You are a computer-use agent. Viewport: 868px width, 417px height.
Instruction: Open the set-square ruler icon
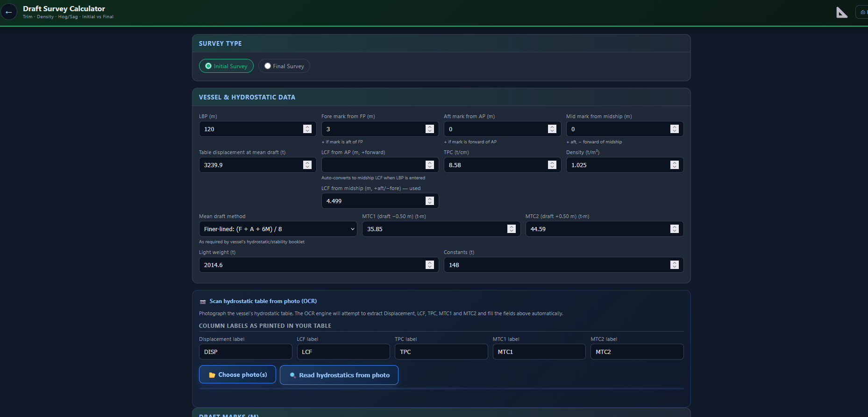[842, 12]
